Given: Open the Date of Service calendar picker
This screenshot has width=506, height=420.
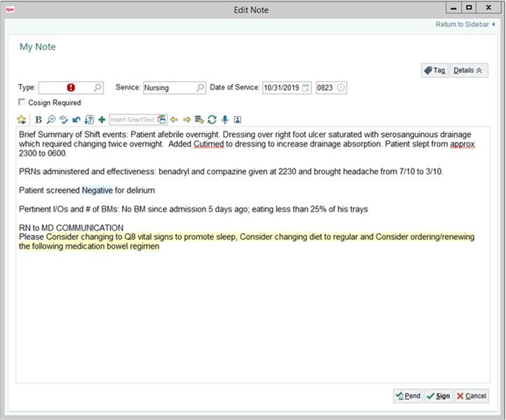Looking at the screenshot, I should 306,88.
